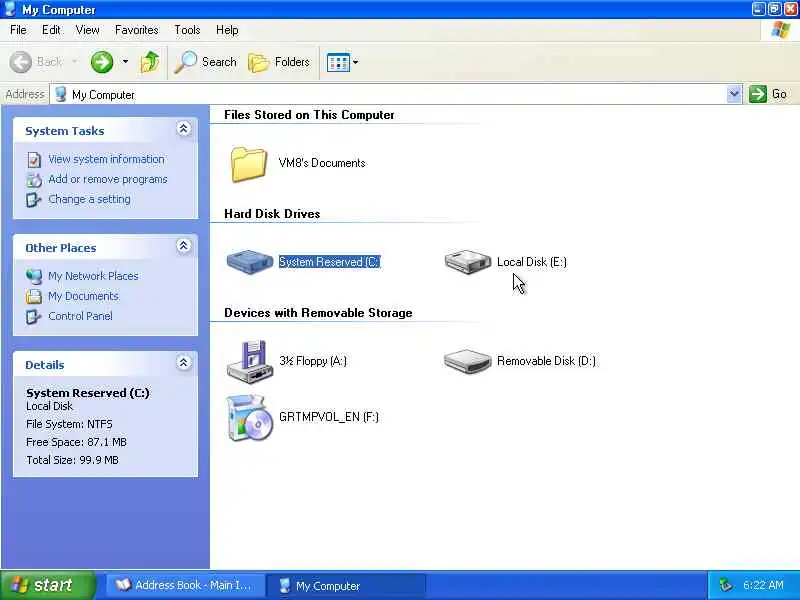
Task: Expand the Views dropdown arrow
Action: (356, 63)
